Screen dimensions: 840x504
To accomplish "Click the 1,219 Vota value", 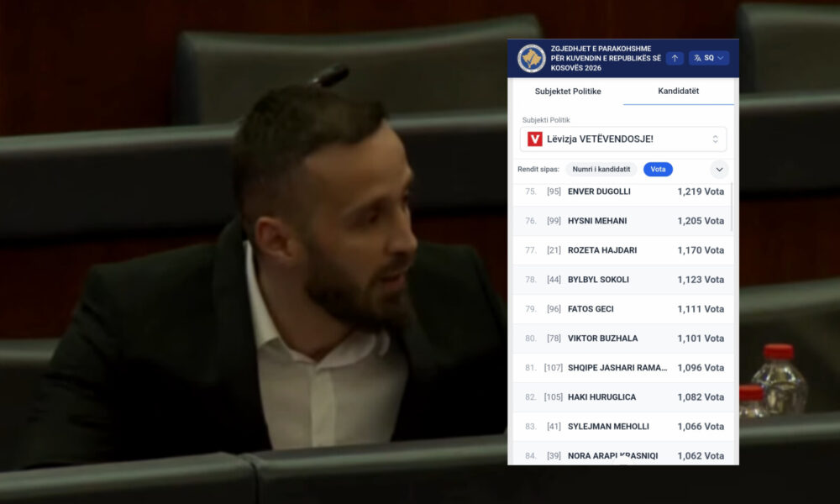I will [x=701, y=192].
